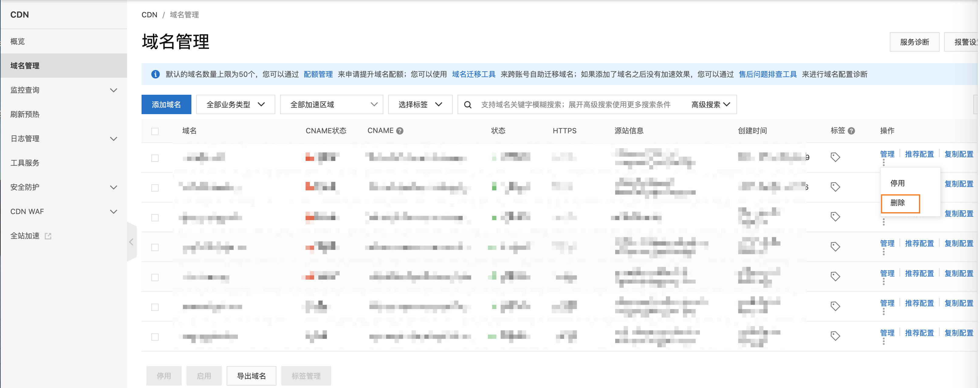Click the three-dot more icon in the fourth row
Screen dimensions: 980x388
click(x=883, y=252)
